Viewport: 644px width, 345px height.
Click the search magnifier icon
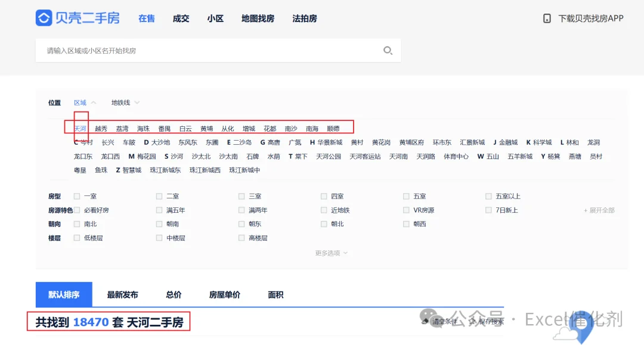tap(388, 51)
